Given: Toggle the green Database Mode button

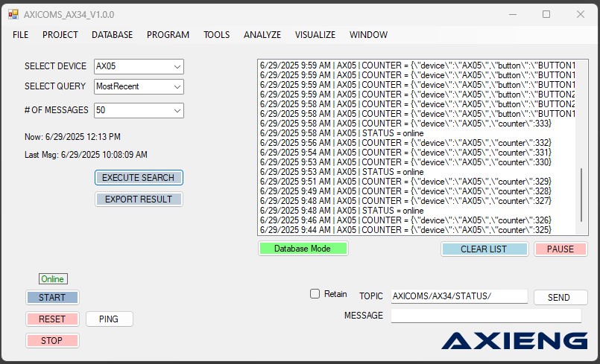Looking at the screenshot, I should coord(303,249).
